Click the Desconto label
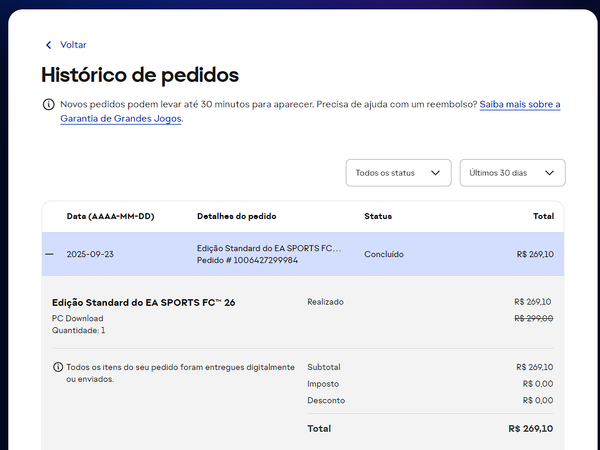 [x=326, y=401]
